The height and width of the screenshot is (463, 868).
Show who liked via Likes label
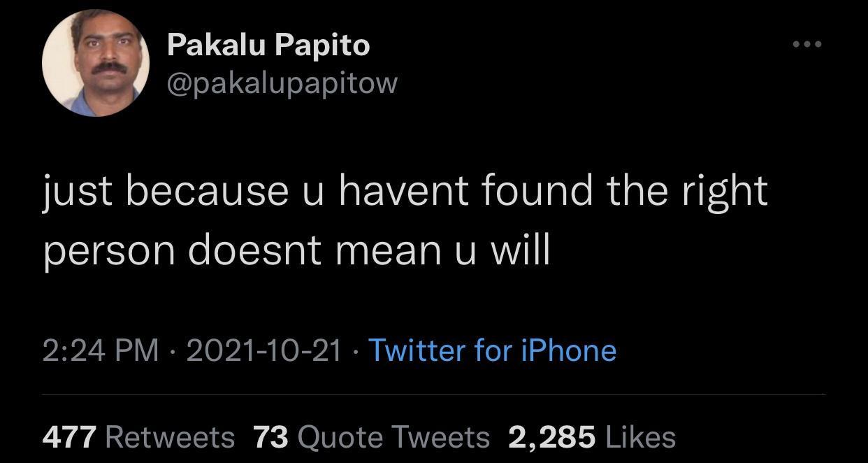pyautogui.click(x=641, y=438)
